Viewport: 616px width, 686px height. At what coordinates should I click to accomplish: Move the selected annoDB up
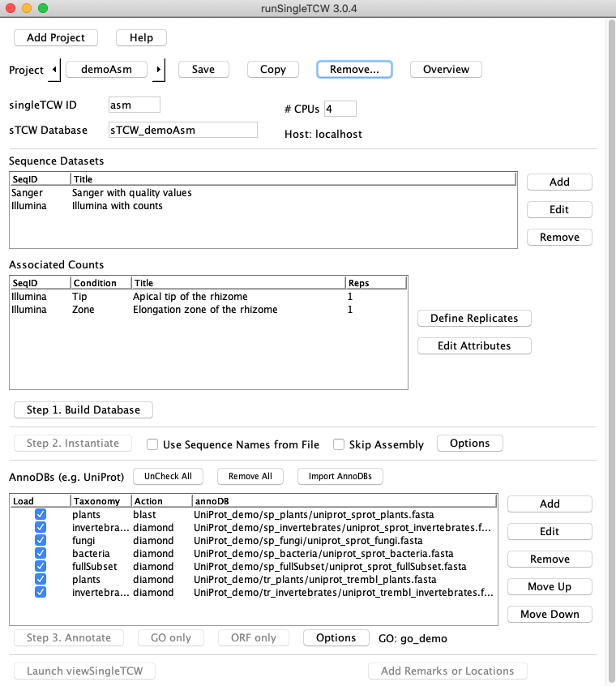click(549, 586)
